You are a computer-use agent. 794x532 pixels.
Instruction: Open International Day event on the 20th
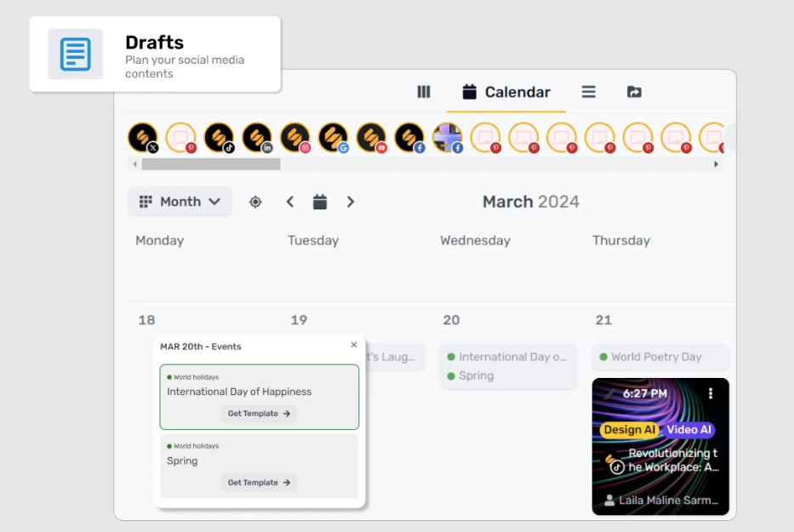point(508,357)
